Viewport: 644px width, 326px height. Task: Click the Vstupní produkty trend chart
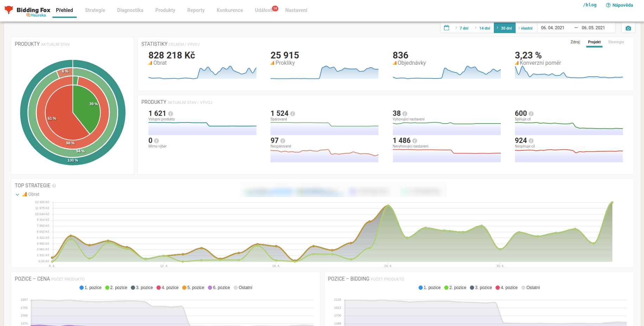[x=202, y=128]
